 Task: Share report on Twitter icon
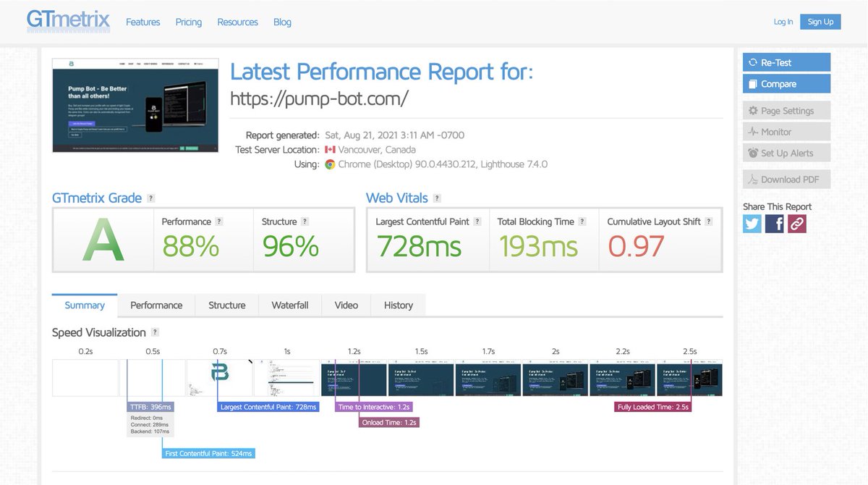pos(752,224)
